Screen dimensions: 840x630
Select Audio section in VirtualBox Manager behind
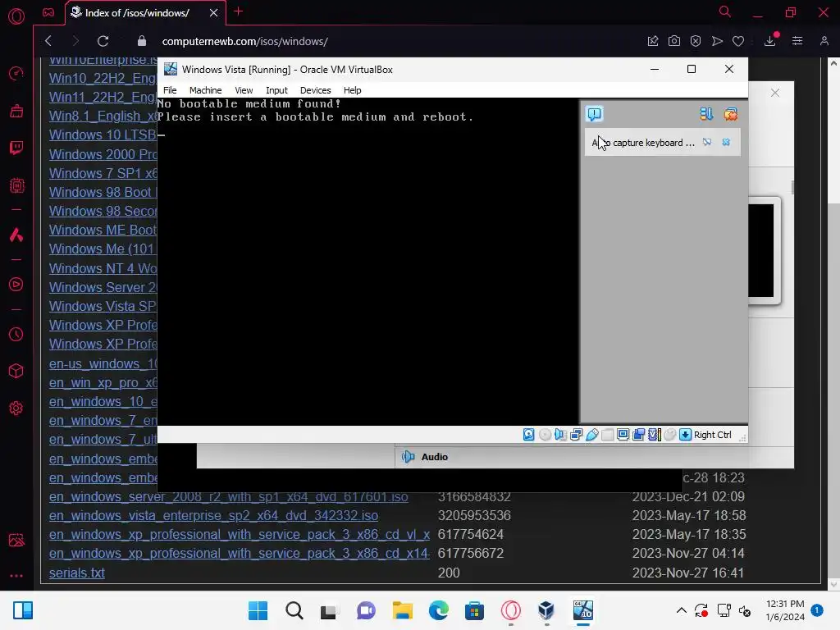coord(434,457)
